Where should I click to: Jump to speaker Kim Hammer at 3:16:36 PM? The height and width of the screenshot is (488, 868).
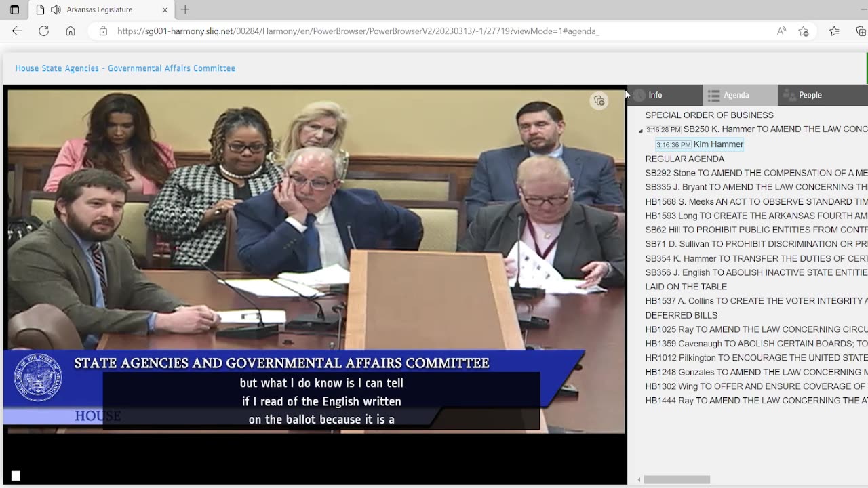tap(699, 144)
